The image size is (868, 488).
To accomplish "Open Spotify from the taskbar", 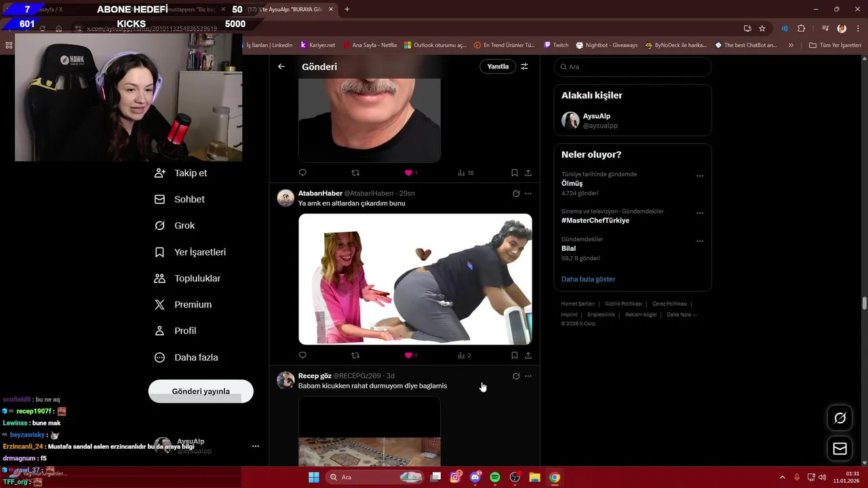I will [495, 477].
